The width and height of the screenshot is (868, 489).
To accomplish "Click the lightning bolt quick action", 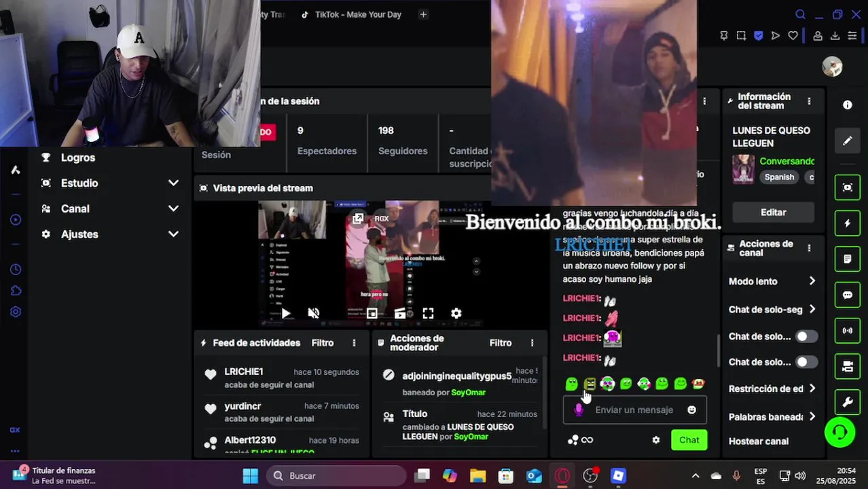I will tap(847, 223).
